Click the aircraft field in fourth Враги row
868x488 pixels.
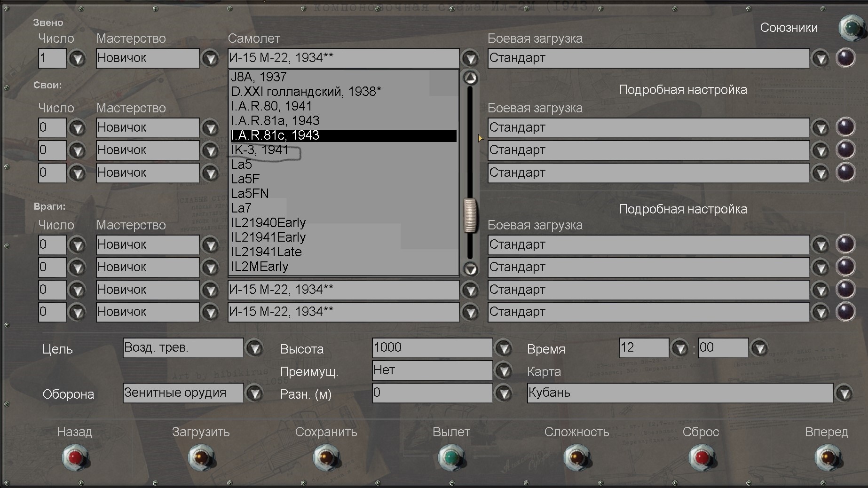343,312
